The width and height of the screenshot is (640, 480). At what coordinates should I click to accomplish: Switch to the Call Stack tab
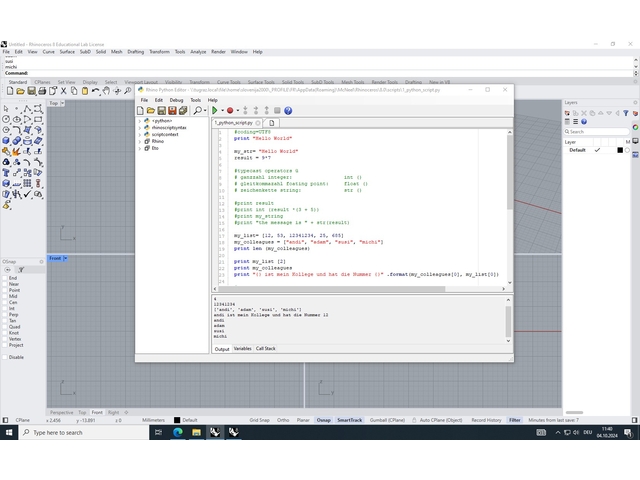pyautogui.click(x=266, y=349)
